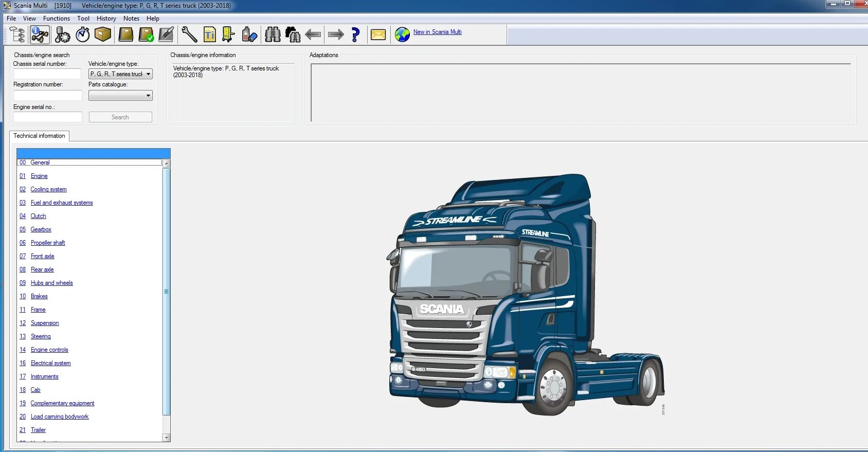Image resolution: width=868 pixels, height=452 pixels.
Task: Open the Functions menu
Action: pos(57,19)
